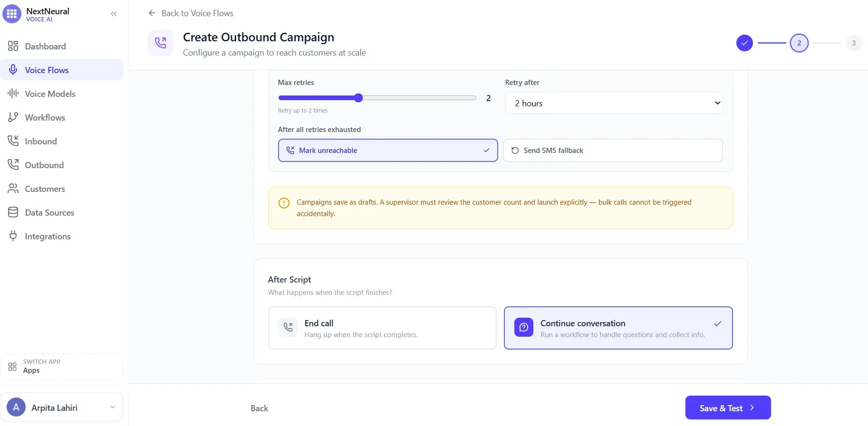Click the Workflows branch icon
This screenshot has width=868, height=426.
point(13,117)
